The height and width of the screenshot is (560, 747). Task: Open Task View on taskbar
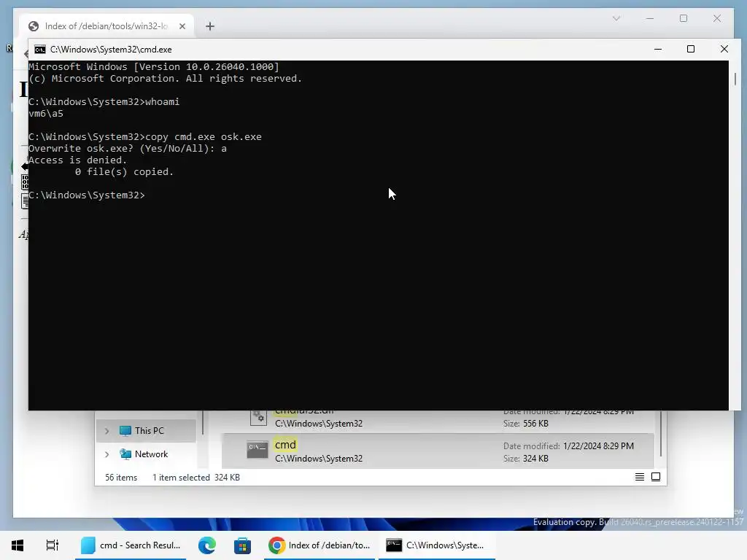(x=53, y=545)
